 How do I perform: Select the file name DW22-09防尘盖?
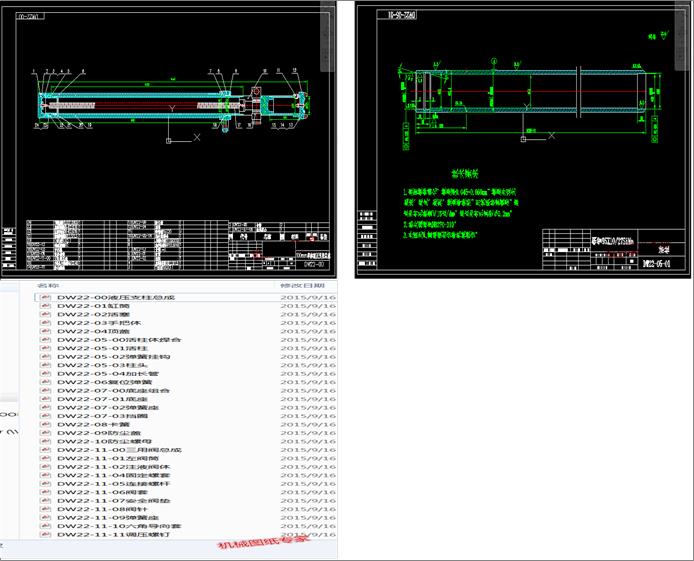99,433
